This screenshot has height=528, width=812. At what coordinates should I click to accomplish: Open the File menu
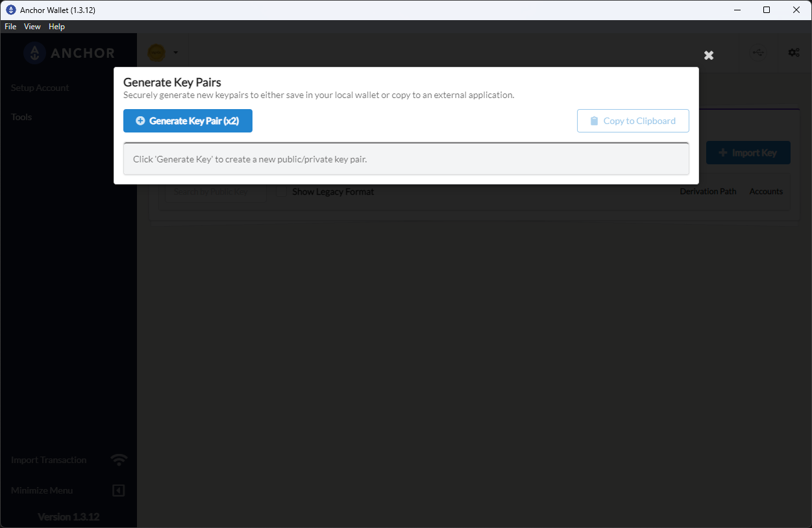pyautogui.click(x=10, y=26)
